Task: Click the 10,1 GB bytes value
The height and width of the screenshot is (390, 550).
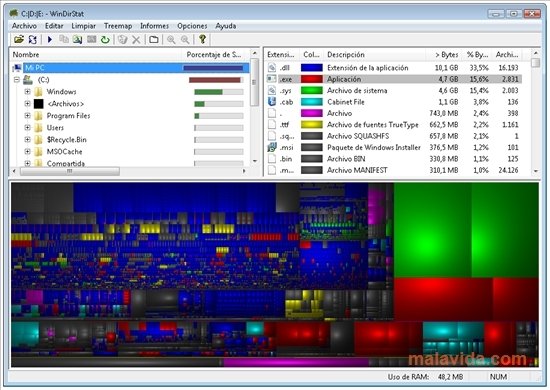Action: [x=447, y=68]
